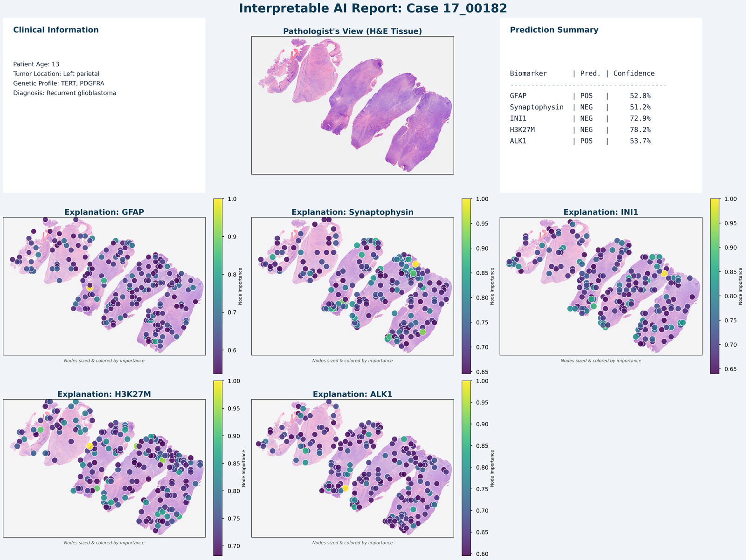Select the H3K27M row in prediction table
The width and height of the screenshot is (746, 560).
(580, 130)
